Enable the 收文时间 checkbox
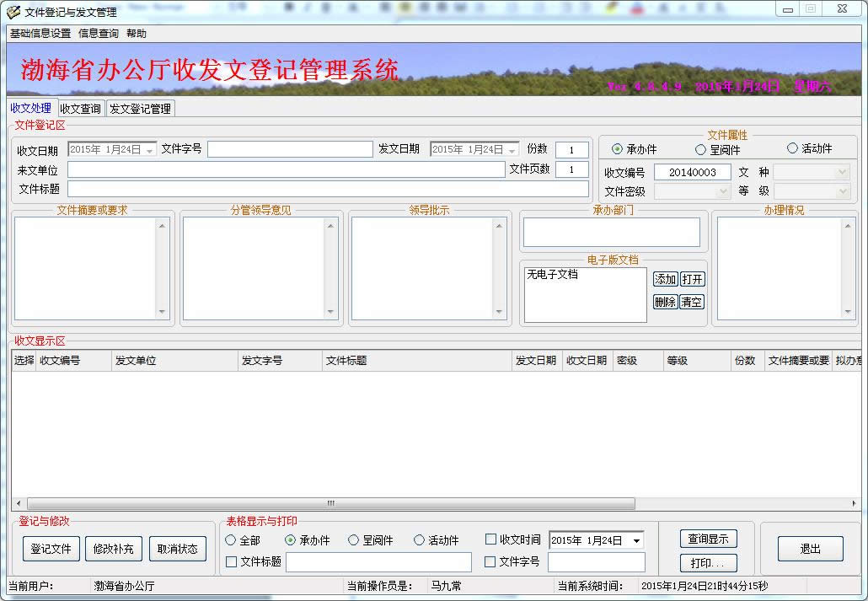This screenshot has width=868, height=601. (x=491, y=539)
